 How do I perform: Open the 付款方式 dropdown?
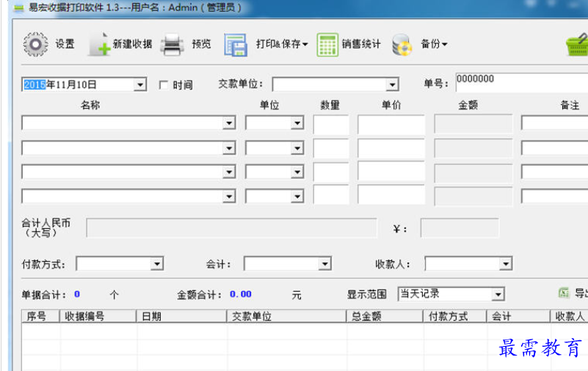[157, 264]
